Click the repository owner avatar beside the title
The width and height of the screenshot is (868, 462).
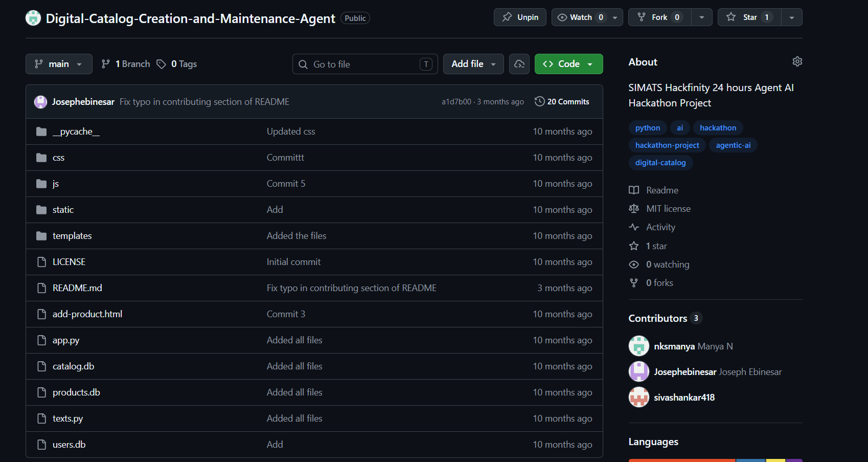tap(33, 18)
